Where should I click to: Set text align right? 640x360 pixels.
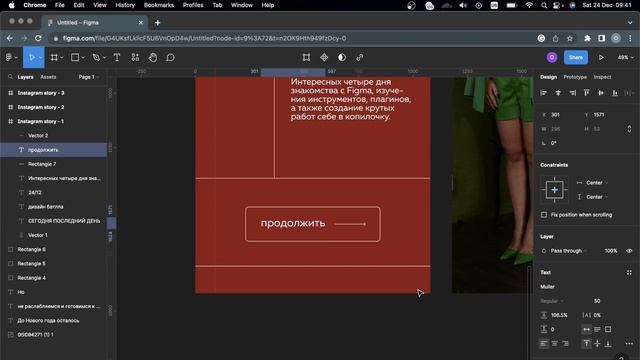[x=565, y=344]
